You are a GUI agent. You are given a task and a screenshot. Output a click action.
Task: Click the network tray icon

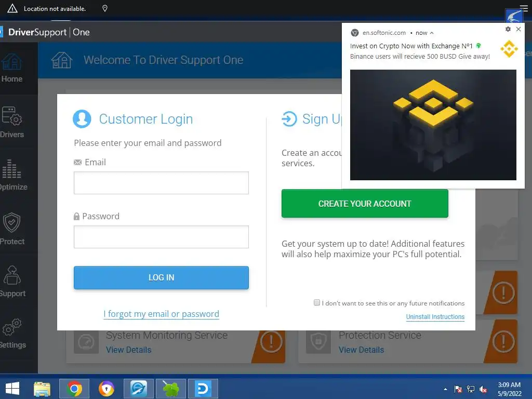click(471, 389)
